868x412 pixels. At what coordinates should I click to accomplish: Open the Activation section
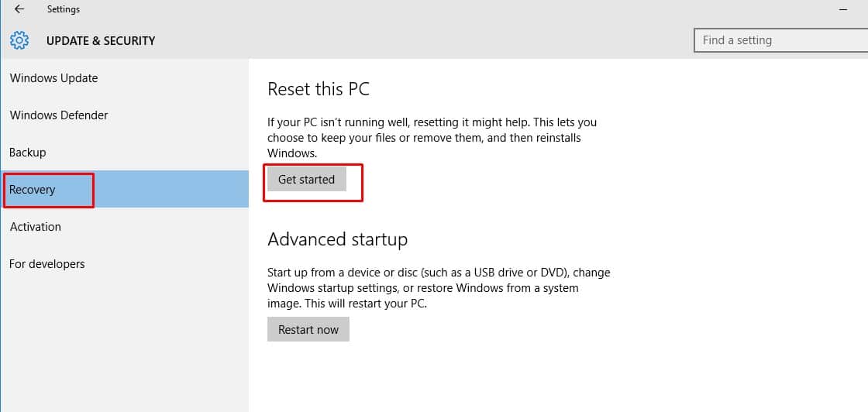[x=35, y=227]
